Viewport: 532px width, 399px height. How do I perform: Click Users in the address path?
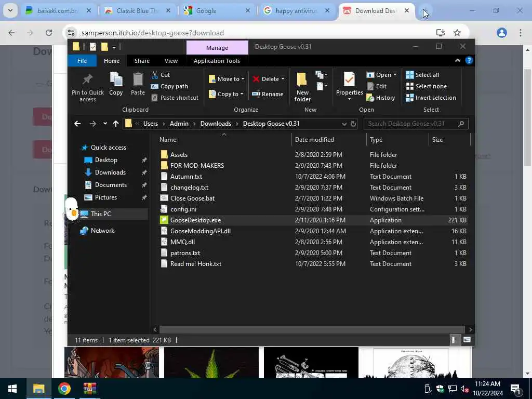tap(151, 124)
